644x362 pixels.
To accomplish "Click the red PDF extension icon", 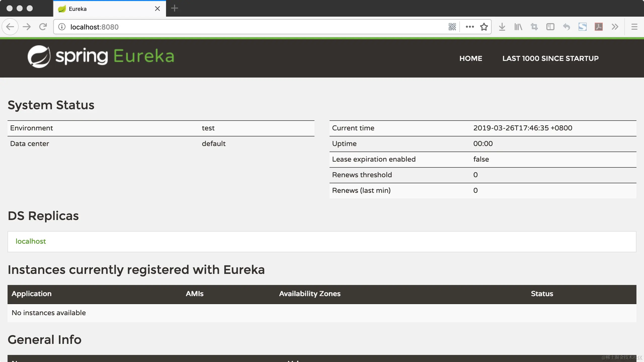I will (598, 27).
